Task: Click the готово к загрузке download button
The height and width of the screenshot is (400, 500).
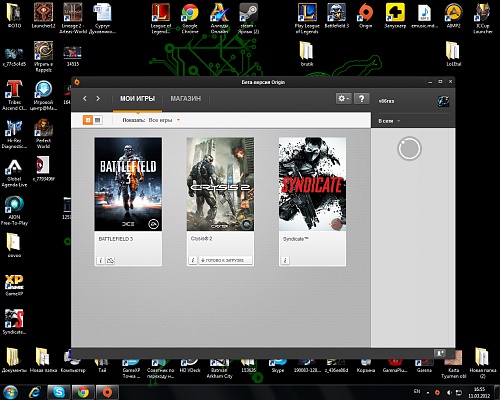Action: coord(225,260)
